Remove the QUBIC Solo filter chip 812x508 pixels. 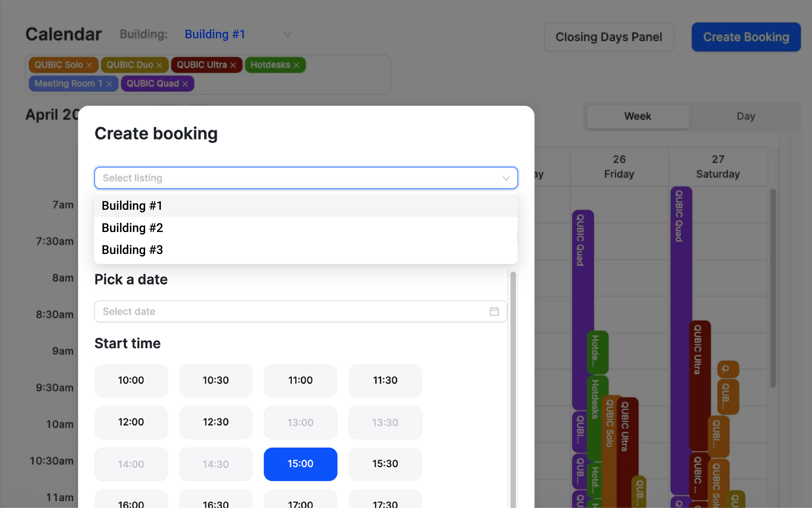[89, 65]
